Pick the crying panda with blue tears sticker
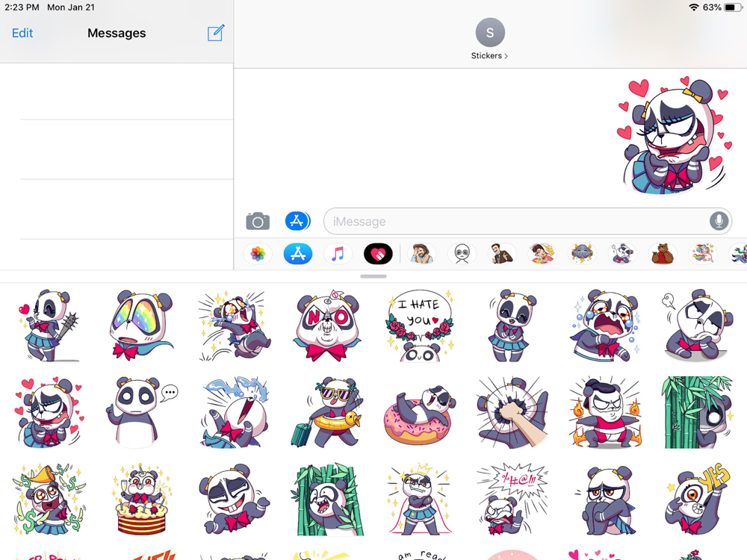The image size is (747, 560). coord(606,326)
